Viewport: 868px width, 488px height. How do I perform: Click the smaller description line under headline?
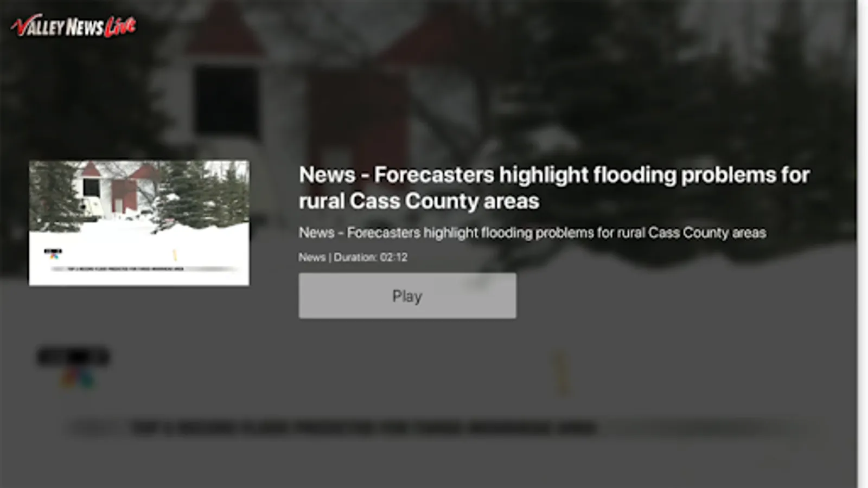[532, 233]
